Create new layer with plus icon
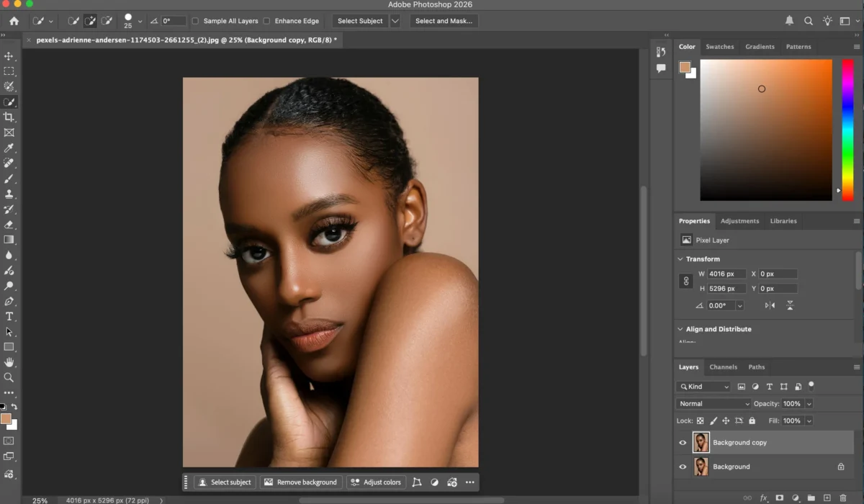Image resolution: width=864 pixels, height=504 pixels. 827,497
